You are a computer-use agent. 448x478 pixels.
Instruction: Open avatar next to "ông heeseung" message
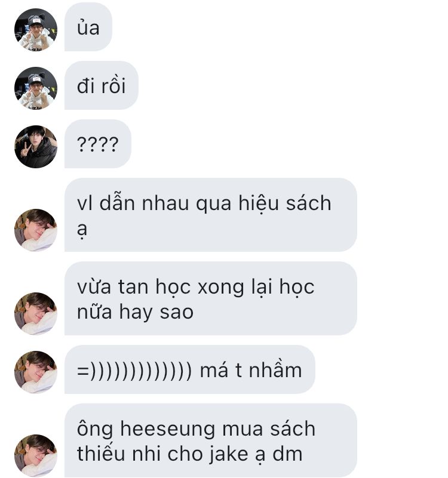click(36, 456)
